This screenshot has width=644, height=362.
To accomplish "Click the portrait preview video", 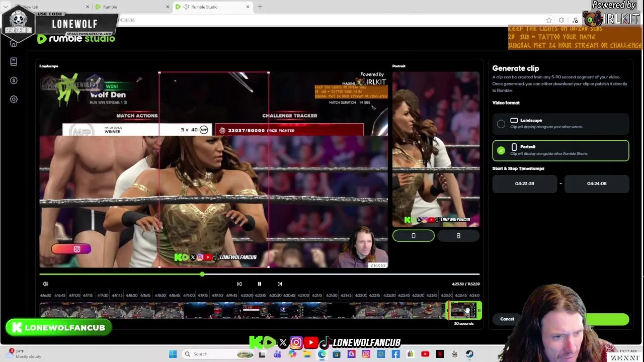I will pyautogui.click(x=436, y=149).
